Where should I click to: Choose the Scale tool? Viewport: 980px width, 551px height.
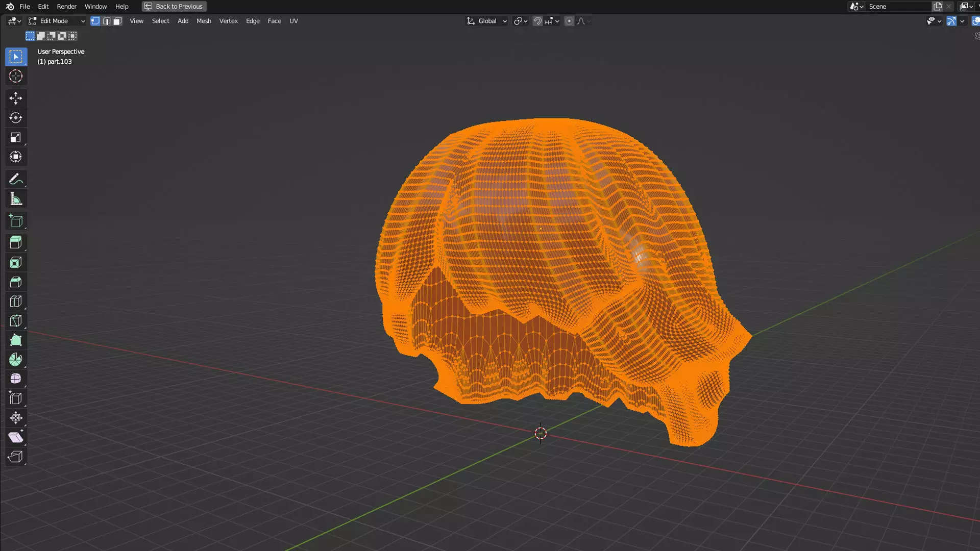point(15,137)
